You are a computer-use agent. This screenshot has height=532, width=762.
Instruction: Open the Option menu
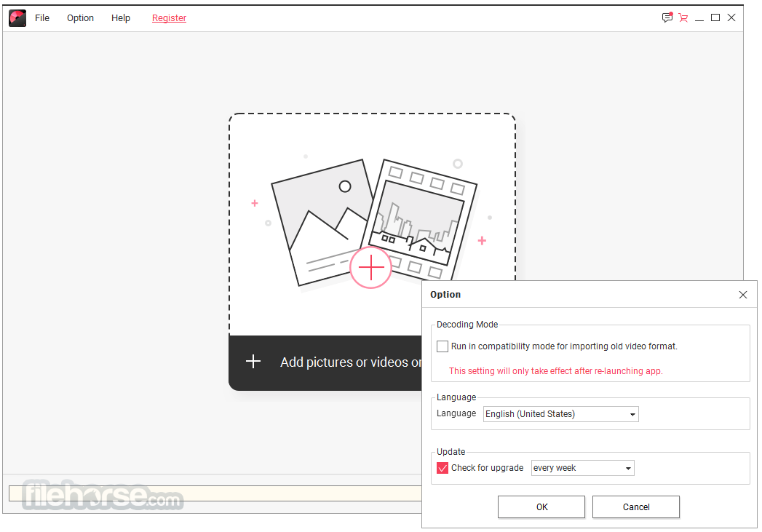point(80,18)
